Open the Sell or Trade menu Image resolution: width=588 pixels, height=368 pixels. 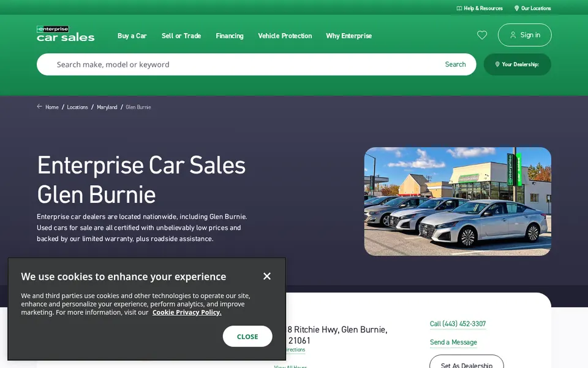(x=181, y=36)
